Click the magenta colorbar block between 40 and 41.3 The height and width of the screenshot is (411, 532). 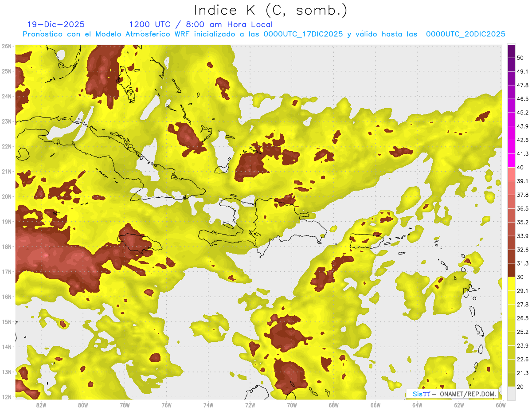click(511, 160)
